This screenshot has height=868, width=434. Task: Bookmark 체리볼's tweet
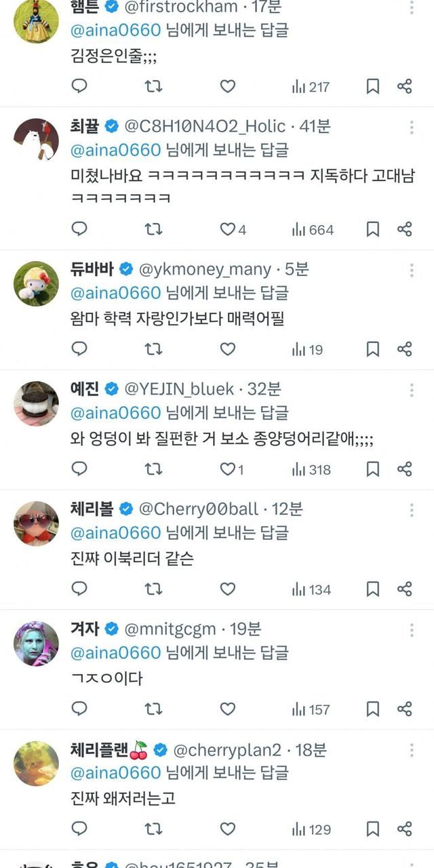372,589
